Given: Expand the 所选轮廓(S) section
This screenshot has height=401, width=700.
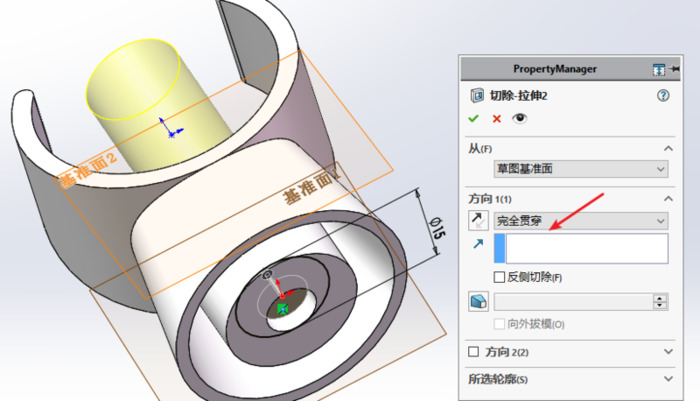Looking at the screenshot, I should coord(668,379).
